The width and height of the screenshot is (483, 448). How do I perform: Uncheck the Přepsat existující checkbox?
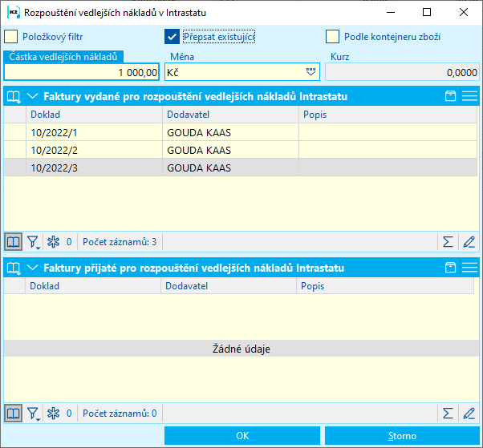pos(172,36)
